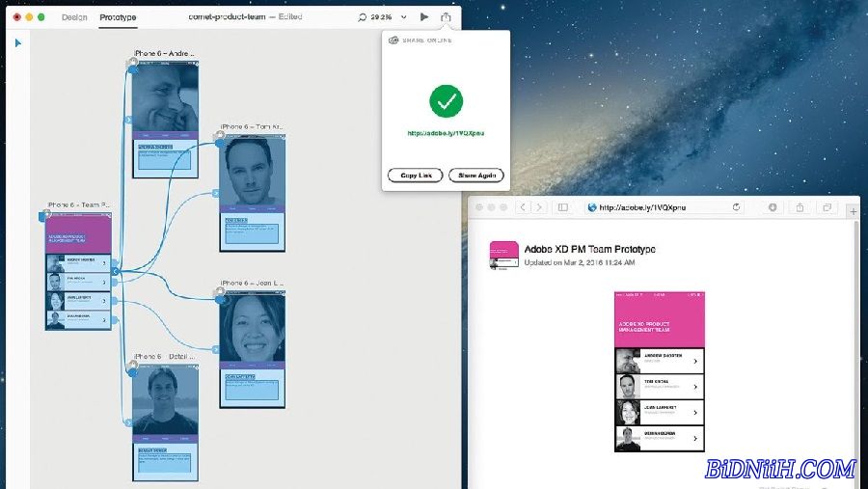This screenshot has width=868, height=489.
Task: Select the iPhone 6 – Joan L artboard
Action: click(x=253, y=349)
